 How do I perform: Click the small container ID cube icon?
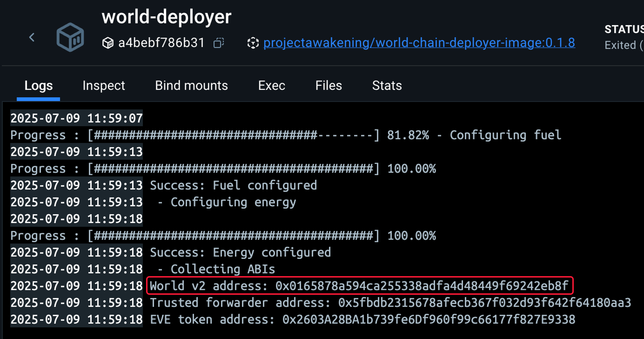click(x=108, y=43)
